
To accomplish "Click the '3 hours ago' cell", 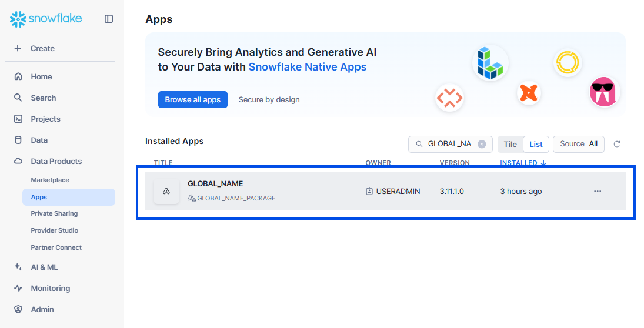I will 520,191.
